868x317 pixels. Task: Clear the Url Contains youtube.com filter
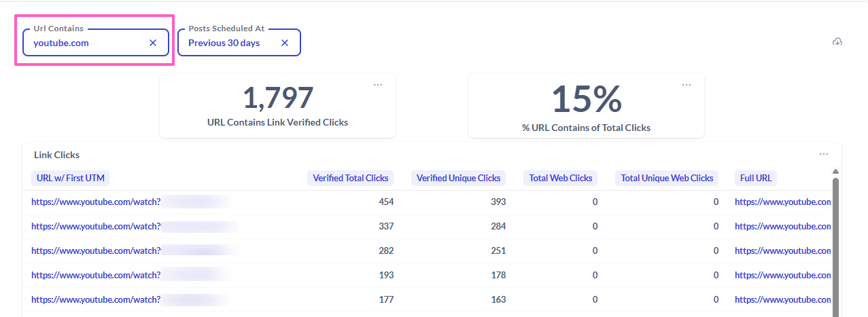point(153,43)
